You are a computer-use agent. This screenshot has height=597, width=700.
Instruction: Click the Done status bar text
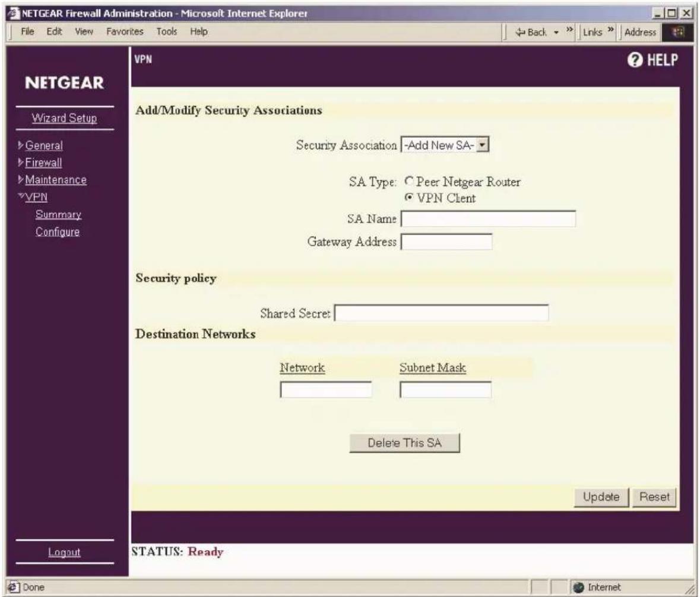pyautogui.click(x=33, y=587)
